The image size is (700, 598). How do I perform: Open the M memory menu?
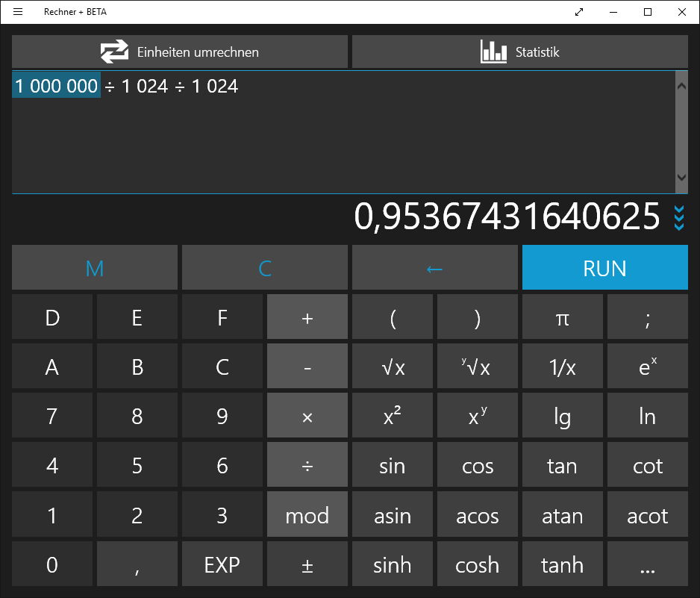95,268
